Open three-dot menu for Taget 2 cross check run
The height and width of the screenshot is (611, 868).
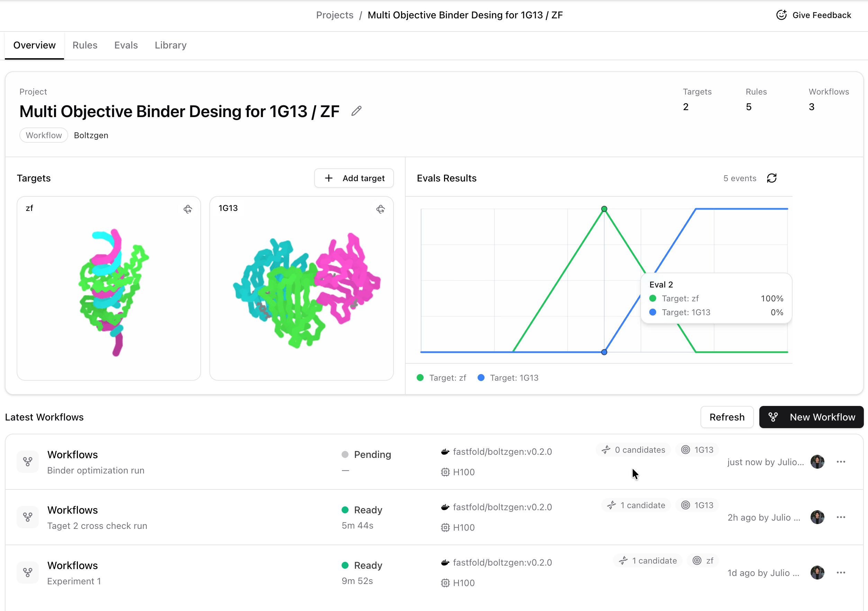click(x=841, y=517)
